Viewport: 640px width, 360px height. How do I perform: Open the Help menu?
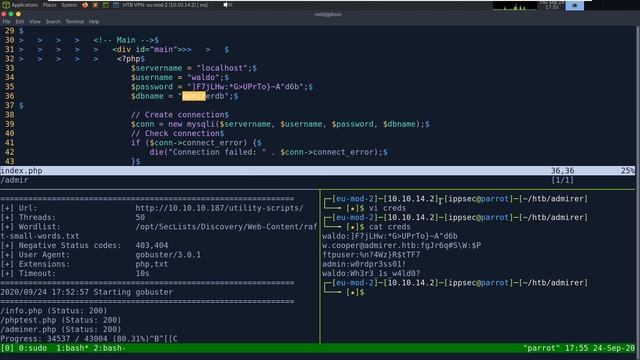(94, 22)
